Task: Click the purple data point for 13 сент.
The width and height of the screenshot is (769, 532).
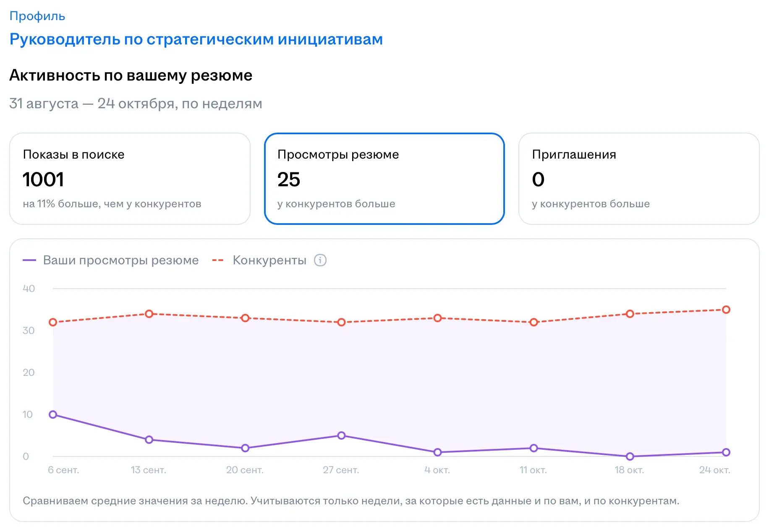Action: 149,440
